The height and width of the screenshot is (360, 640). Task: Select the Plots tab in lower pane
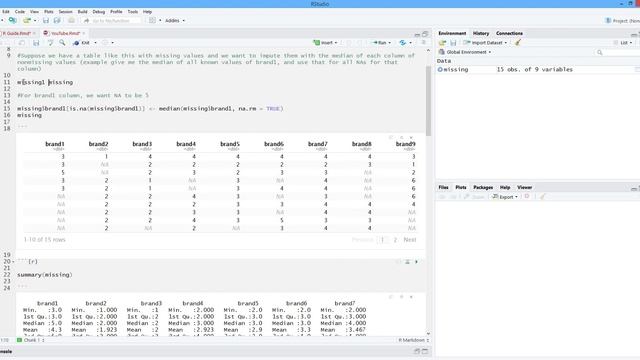click(461, 187)
